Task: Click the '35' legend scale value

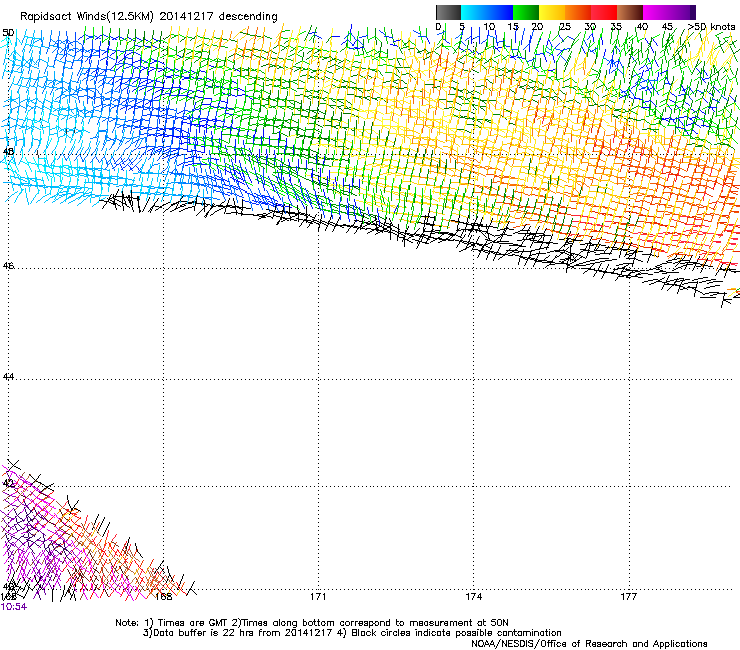Action: (x=616, y=27)
